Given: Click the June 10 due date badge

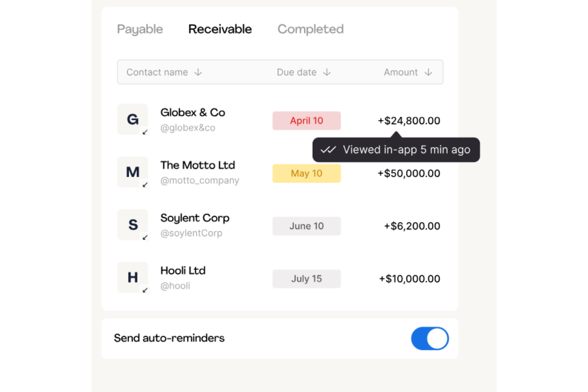Looking at the screenshot, I should [x=306, y=226].
